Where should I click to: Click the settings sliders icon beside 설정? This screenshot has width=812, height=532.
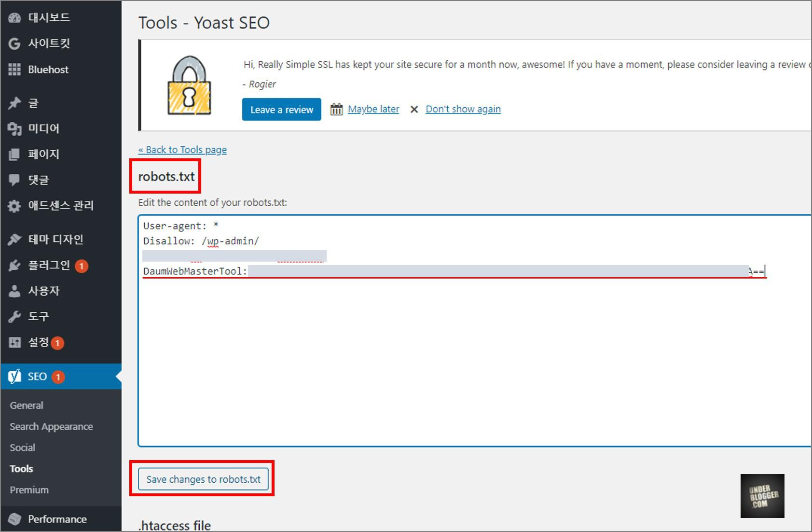point(14,342)
